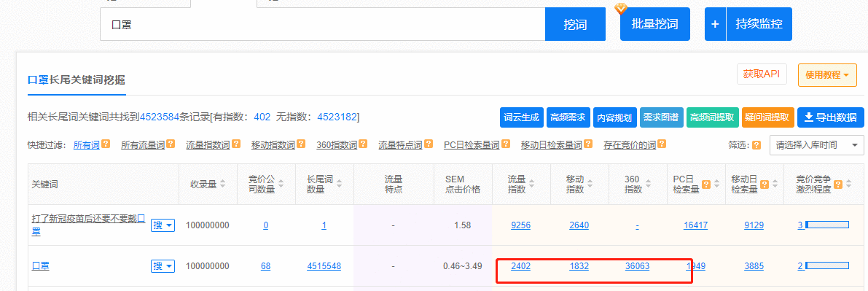Image resolution: width=868 pixels, height=291 pixels.
Task: Click the 获取API button
Action: (762, 74)
